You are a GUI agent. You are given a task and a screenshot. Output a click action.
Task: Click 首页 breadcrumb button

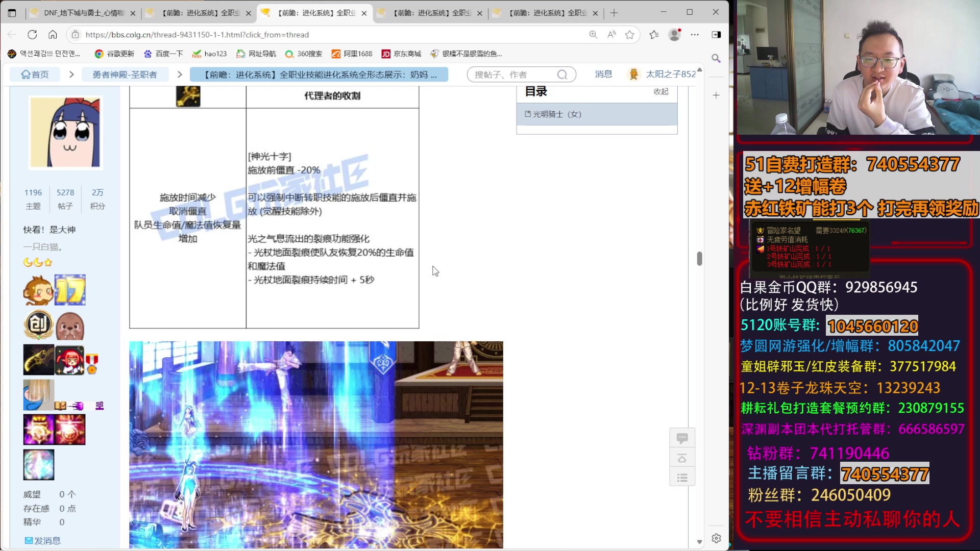35,74
